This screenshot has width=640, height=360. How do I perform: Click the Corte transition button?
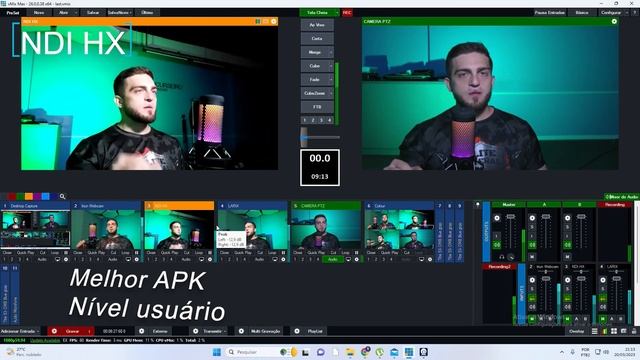click(317, 38)
